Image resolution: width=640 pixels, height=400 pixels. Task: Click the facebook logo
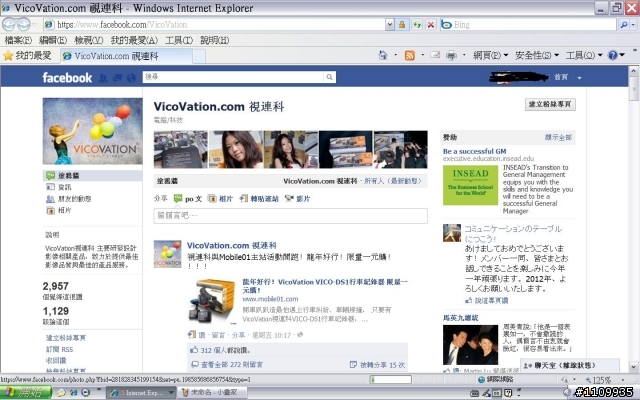(67, 78)
